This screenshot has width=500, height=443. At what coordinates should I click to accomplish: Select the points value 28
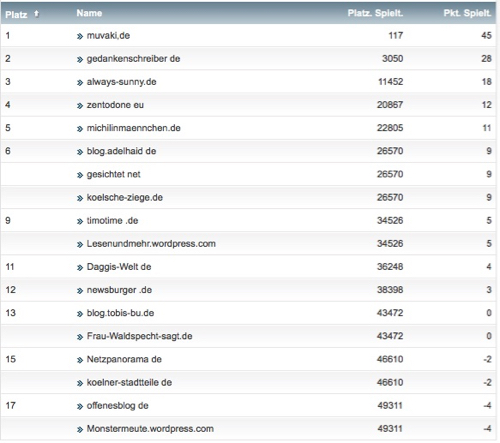(x=487, y=59)
